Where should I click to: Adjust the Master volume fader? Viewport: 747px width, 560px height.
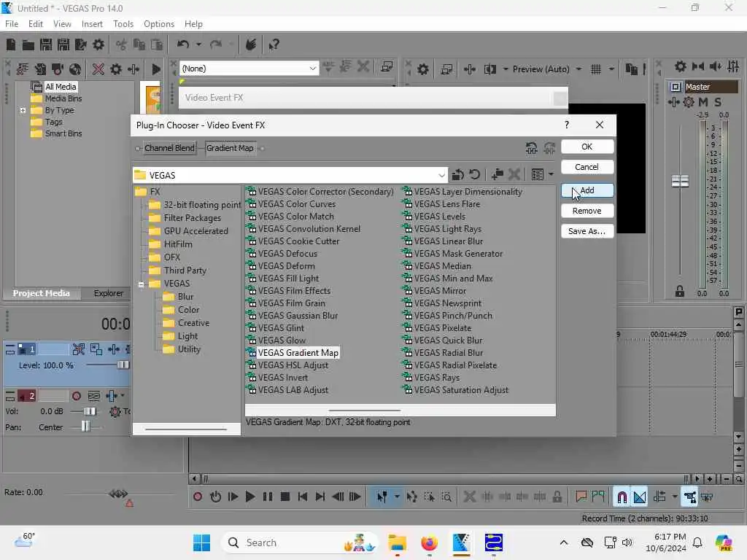680,181
